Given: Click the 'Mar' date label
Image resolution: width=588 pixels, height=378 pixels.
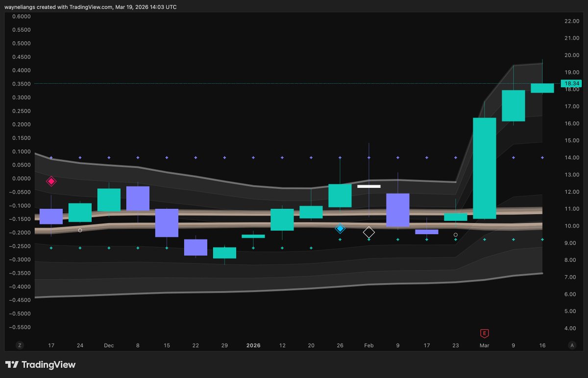Looking at the screenshot, I should (x=484, y=345).
